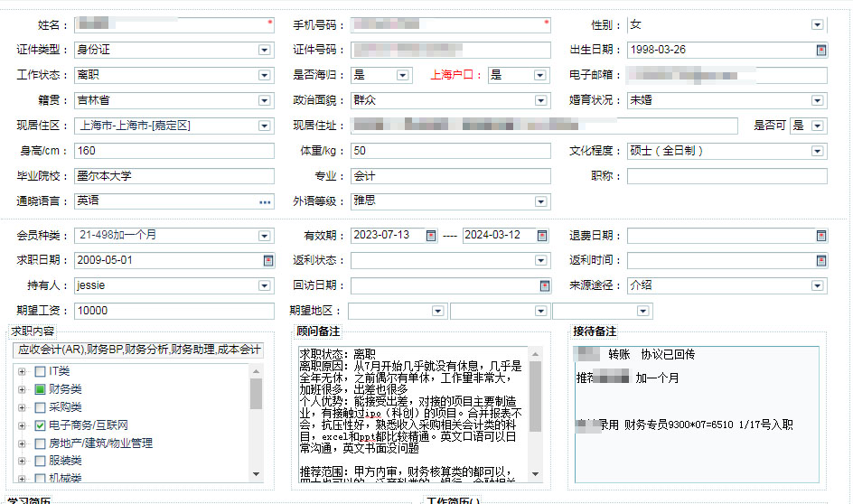The image size is (853, 504).
Task: Open the 外语等级 dropdown showing 雅思
Action: (540, 201)
